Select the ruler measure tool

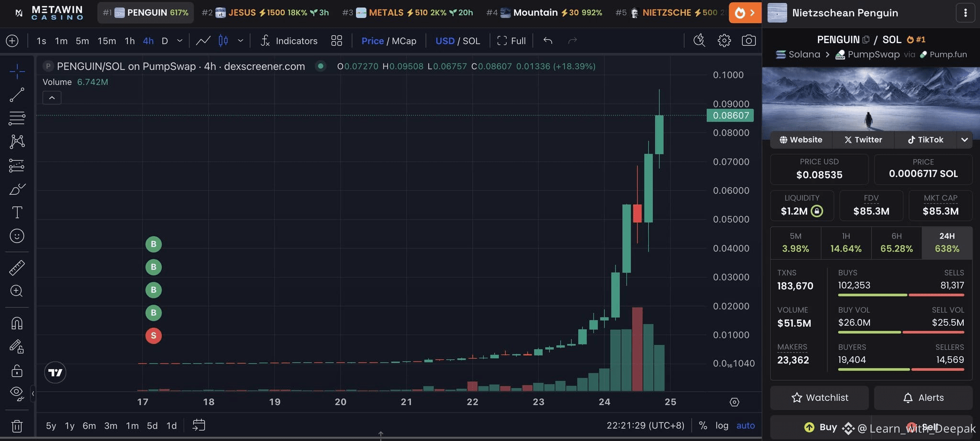pyautogui.click(x=17, y=268)
